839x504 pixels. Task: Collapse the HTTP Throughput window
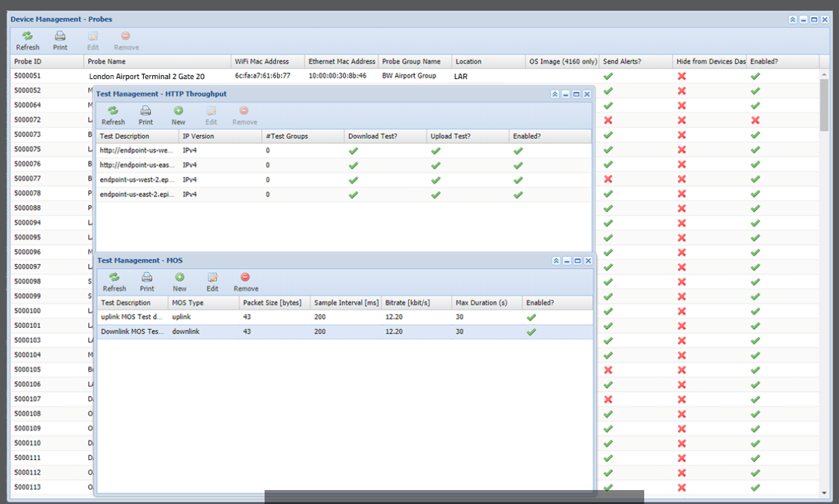coord(554,94)
